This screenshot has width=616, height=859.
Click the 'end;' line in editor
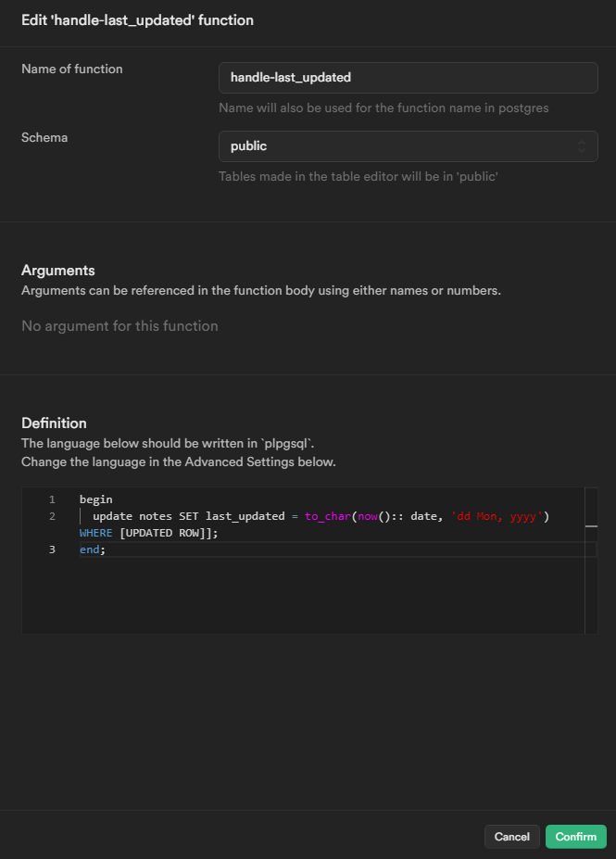(x=93, y=550)
